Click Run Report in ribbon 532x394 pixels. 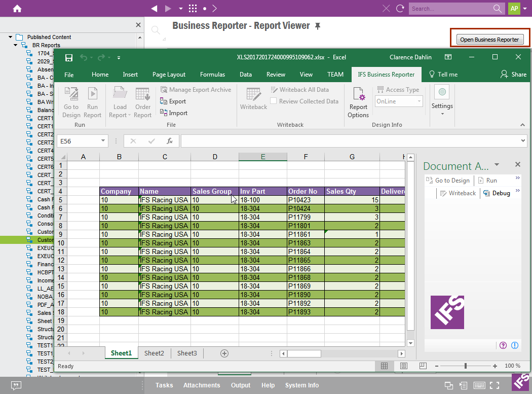click(92, 102)
